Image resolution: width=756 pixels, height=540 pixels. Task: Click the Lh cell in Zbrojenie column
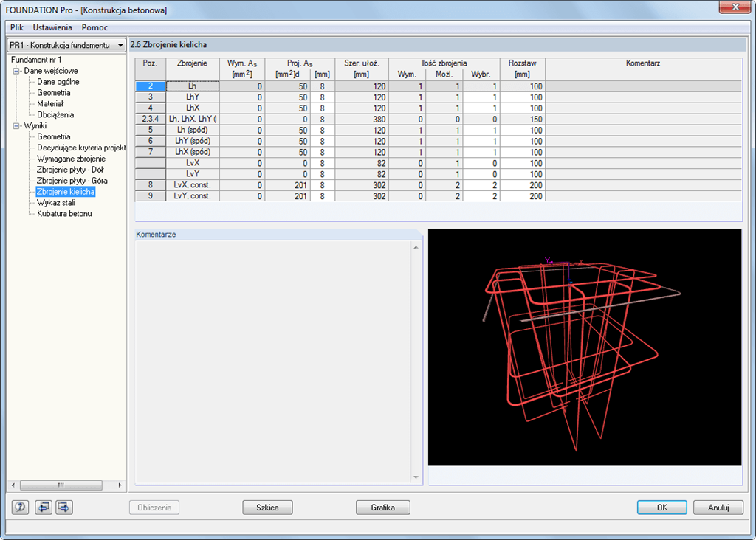coord(193,86)
